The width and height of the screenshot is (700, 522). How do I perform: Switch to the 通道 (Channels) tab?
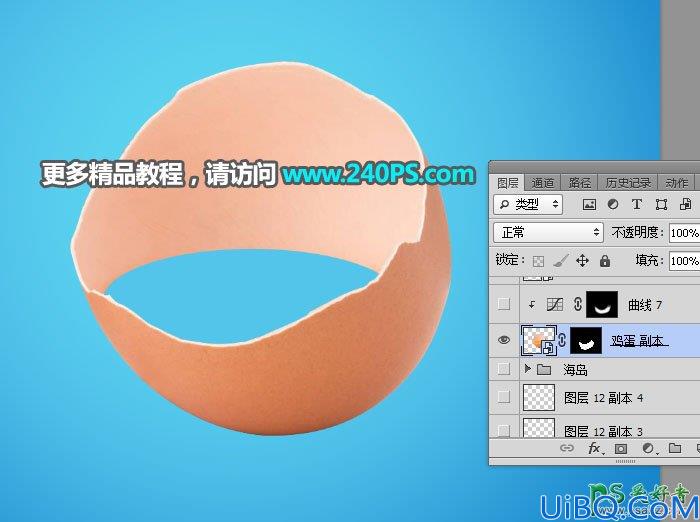click(x=542, y=183)
